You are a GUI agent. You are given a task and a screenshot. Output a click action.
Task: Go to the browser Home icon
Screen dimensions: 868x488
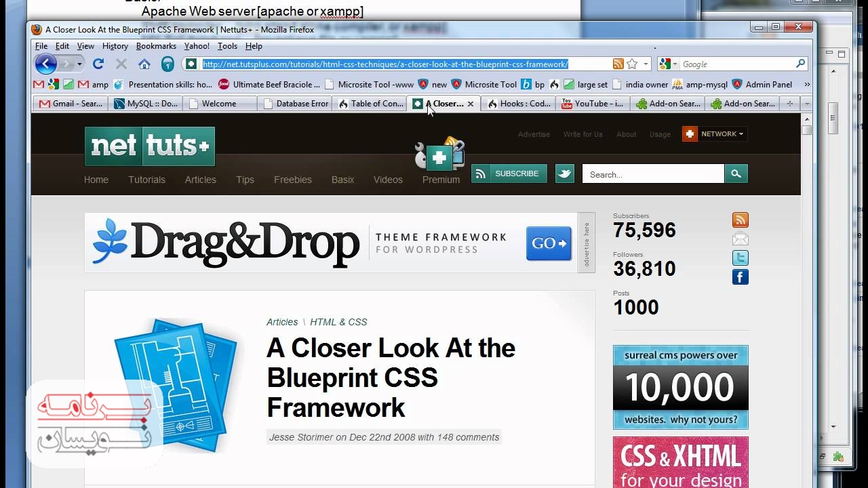click(x=144, y=64)
